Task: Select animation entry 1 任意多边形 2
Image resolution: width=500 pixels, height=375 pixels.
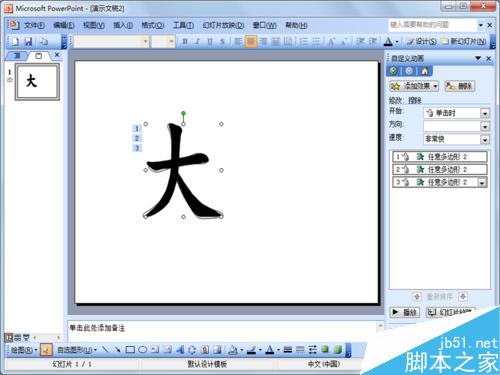Action: (440, 156)
